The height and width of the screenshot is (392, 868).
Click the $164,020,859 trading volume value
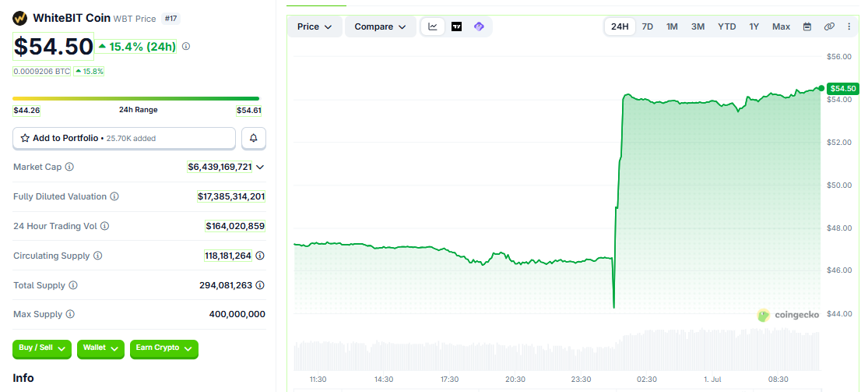point(235,226)
